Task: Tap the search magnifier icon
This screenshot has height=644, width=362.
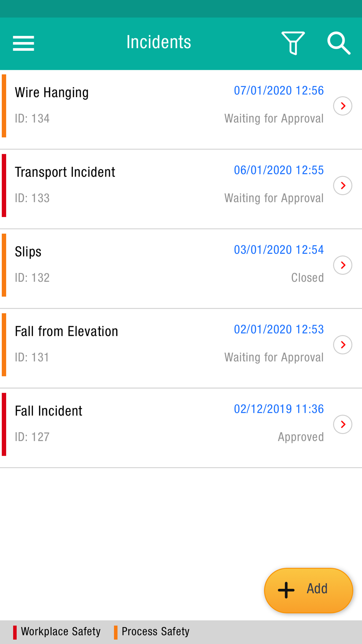Action: [339, 43]
